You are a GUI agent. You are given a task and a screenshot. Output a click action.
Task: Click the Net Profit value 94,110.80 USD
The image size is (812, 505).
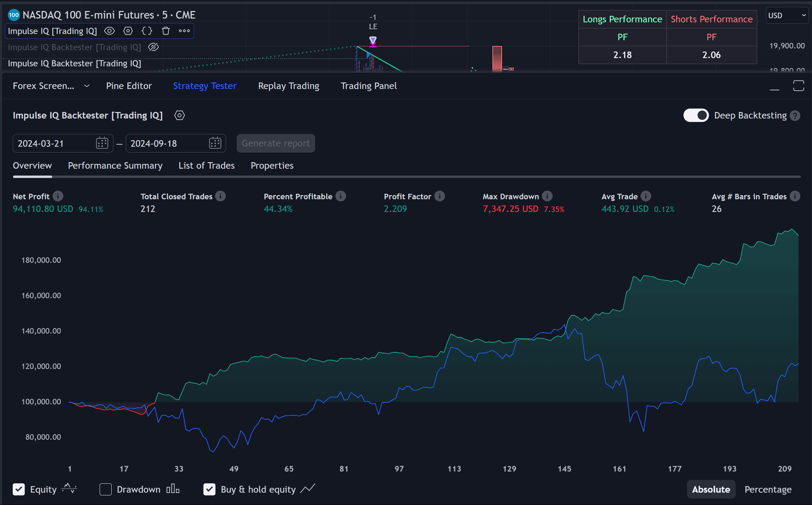pyautogui.click(x=43, y=209)
